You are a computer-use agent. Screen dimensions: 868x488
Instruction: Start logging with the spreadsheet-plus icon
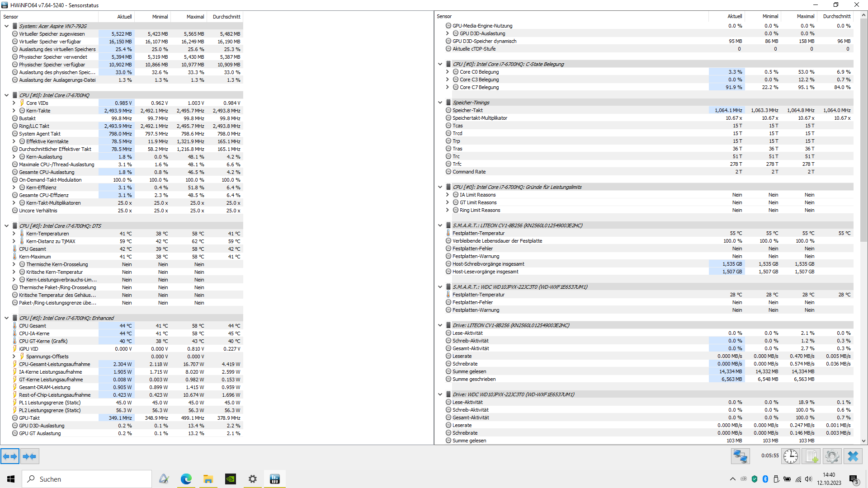click(811, 456)
